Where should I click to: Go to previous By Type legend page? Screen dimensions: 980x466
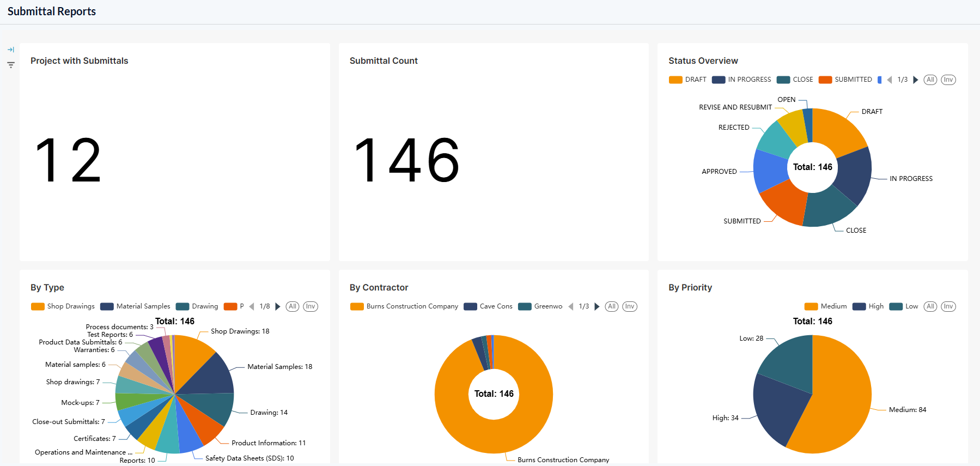pos(252,306)
